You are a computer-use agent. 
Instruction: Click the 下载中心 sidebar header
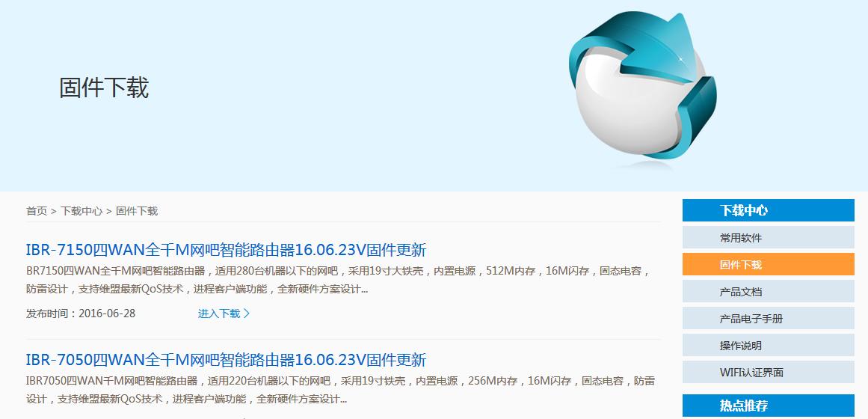[769, 210]
